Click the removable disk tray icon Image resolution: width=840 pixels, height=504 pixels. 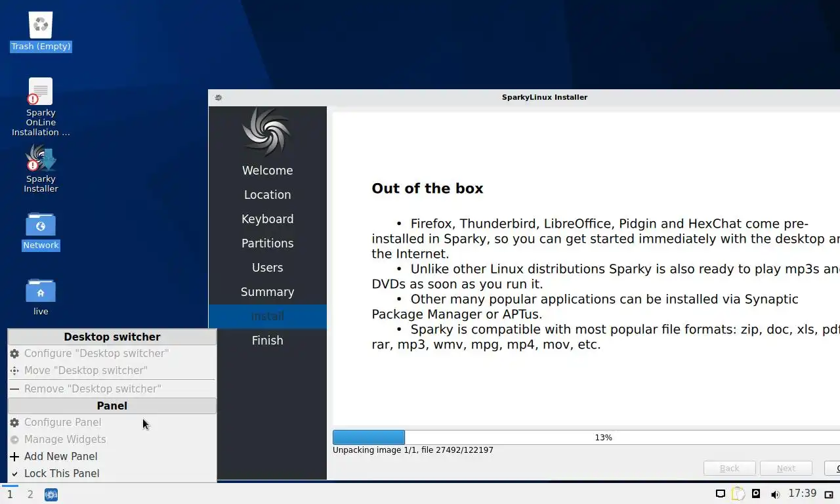tap(756, 494)
